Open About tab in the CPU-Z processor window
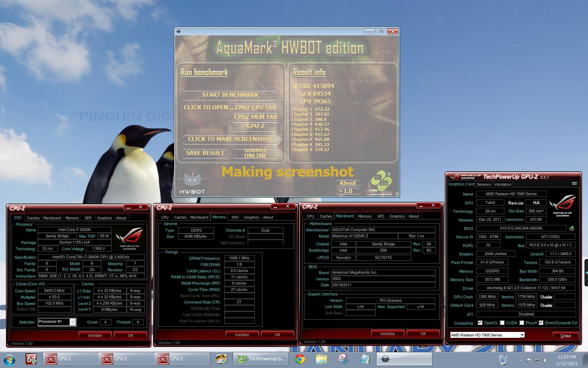 (x=121, y=218)
